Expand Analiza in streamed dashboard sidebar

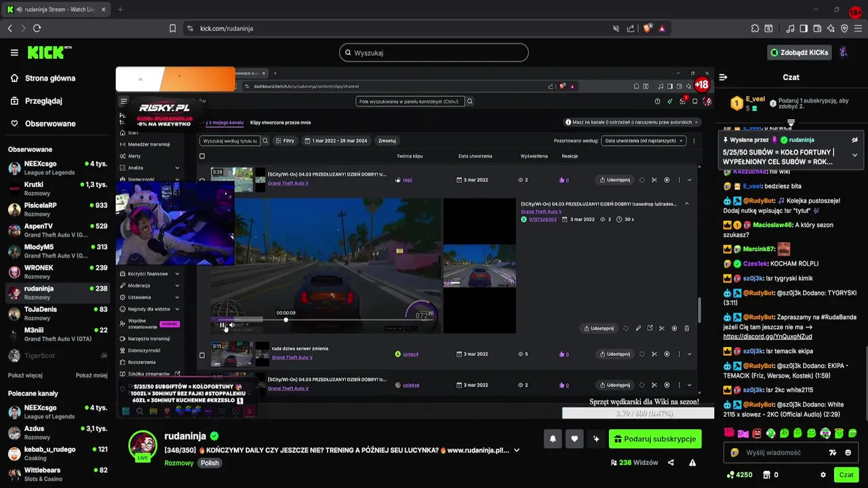tap(177, 168)
